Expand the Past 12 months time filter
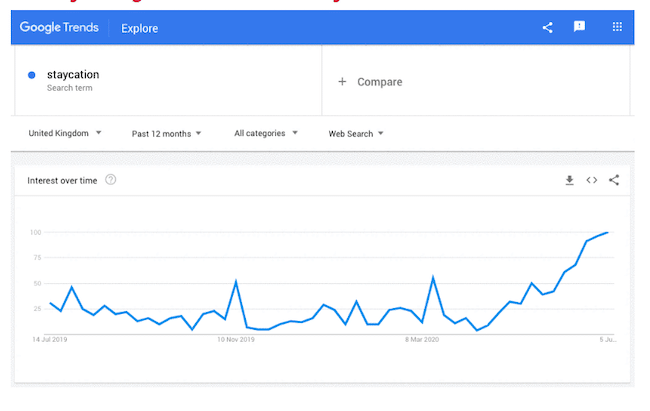Viewport: 650px width, 411px height. click(166, 133)
